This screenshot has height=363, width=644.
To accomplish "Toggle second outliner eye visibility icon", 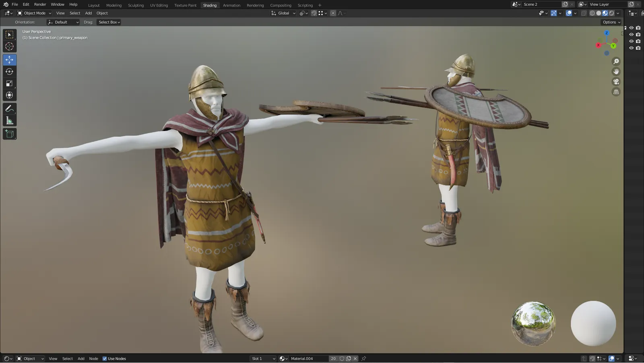I will (x=631, y=35).
